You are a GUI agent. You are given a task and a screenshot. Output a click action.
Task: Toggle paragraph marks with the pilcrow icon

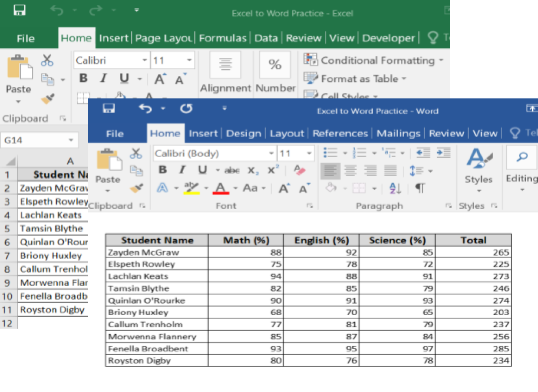420,188
